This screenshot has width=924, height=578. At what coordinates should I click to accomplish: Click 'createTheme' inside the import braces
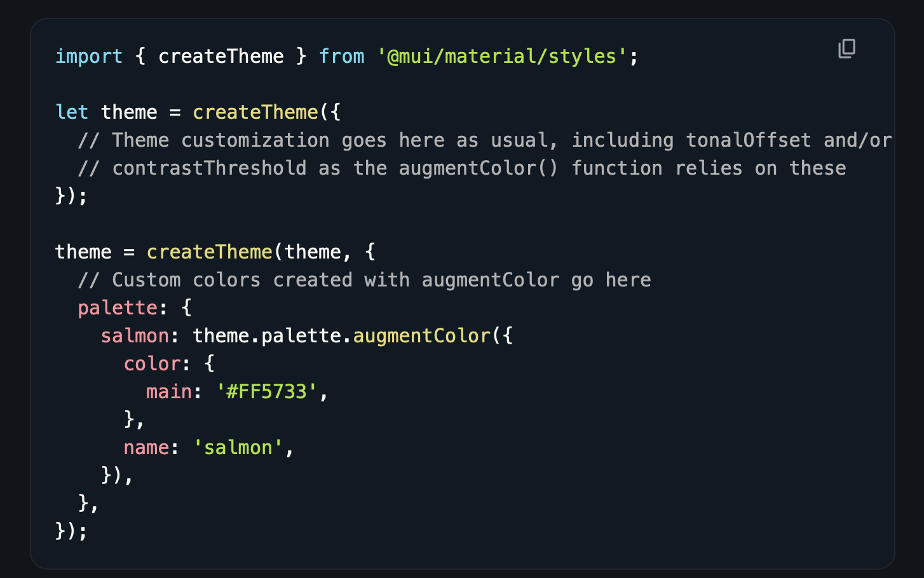221,57
